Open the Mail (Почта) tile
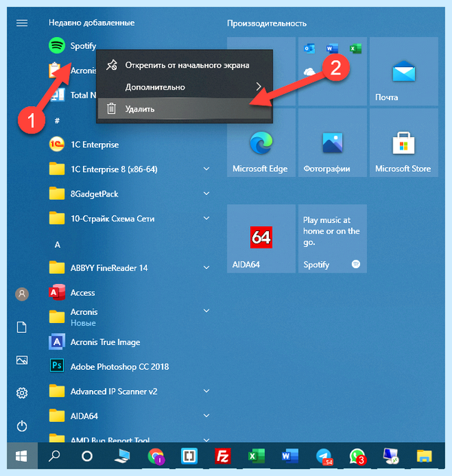The height and width of the screenshot is (476, 452). 404,72
